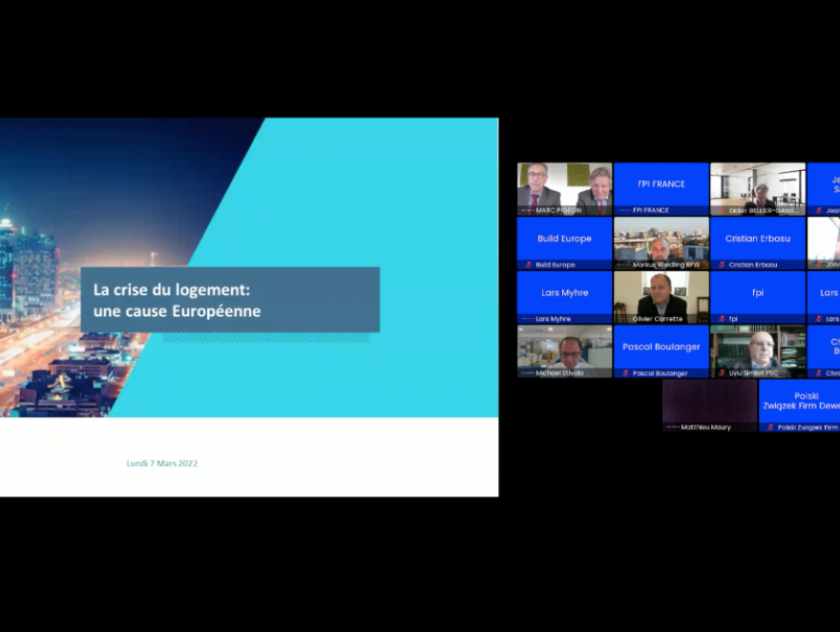Image resolution: width=840 pixels, height=632 pixels.
Task: Select the Matthieu Maury dark video tile
Action: 709,406
